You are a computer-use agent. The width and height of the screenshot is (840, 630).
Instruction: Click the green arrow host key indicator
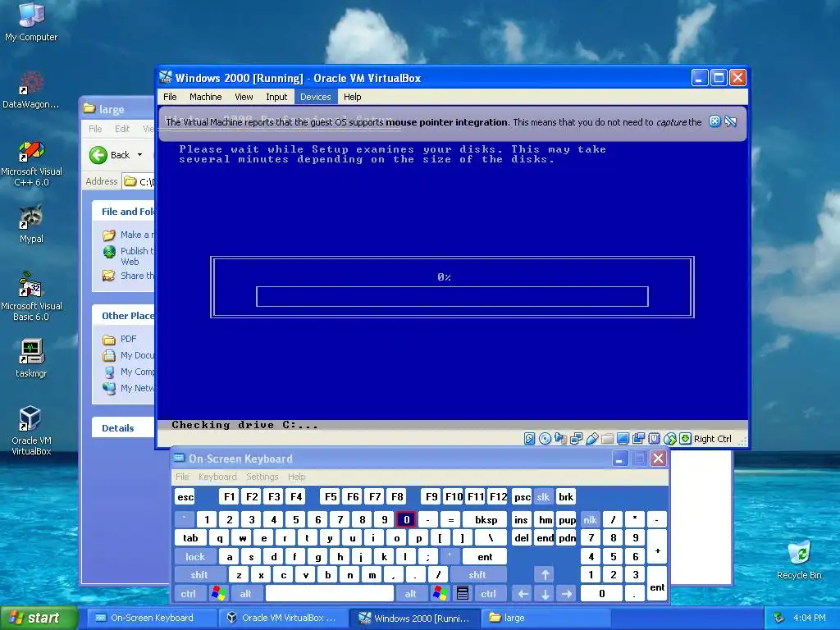(x=685, y=439)
